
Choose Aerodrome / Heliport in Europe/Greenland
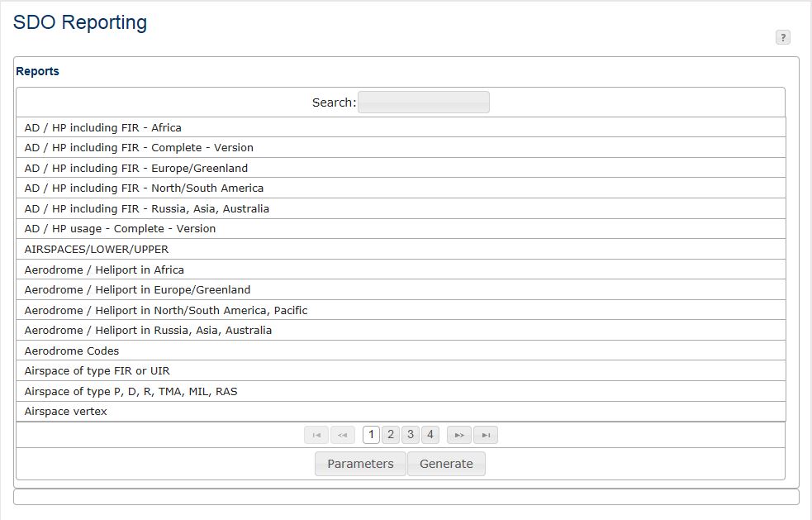tap(401, 290)
